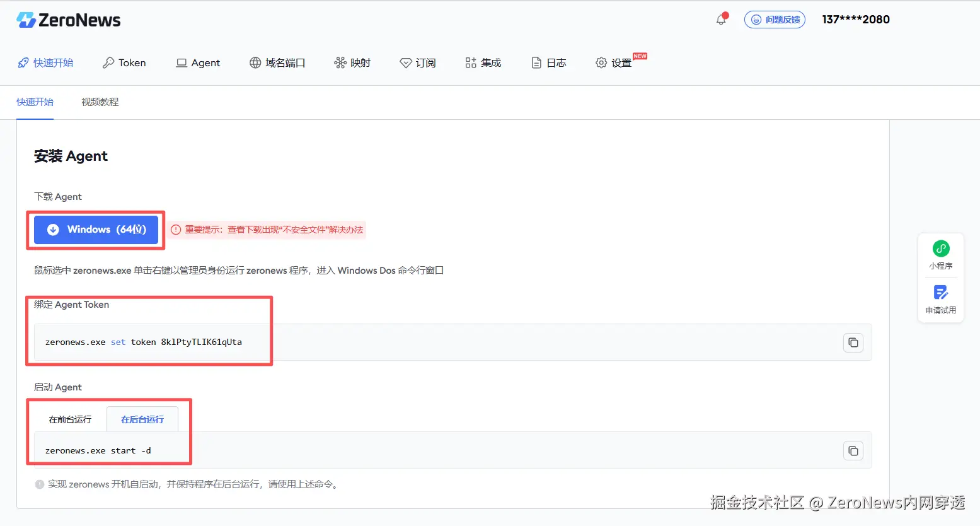Open the 申请试用 trial application
The height and width of the screenshot is (526, 980).
[x=941, y=300]
